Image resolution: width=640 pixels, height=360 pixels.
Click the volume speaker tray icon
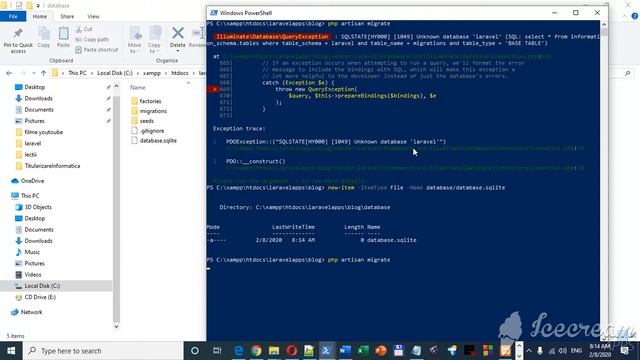coord(562,351)
